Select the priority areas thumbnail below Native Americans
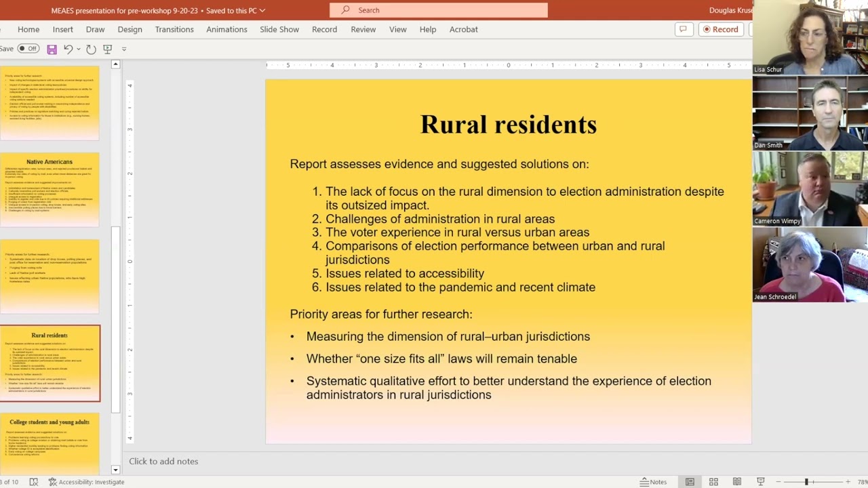Screen dimensions: 868x488 (50, 277)
